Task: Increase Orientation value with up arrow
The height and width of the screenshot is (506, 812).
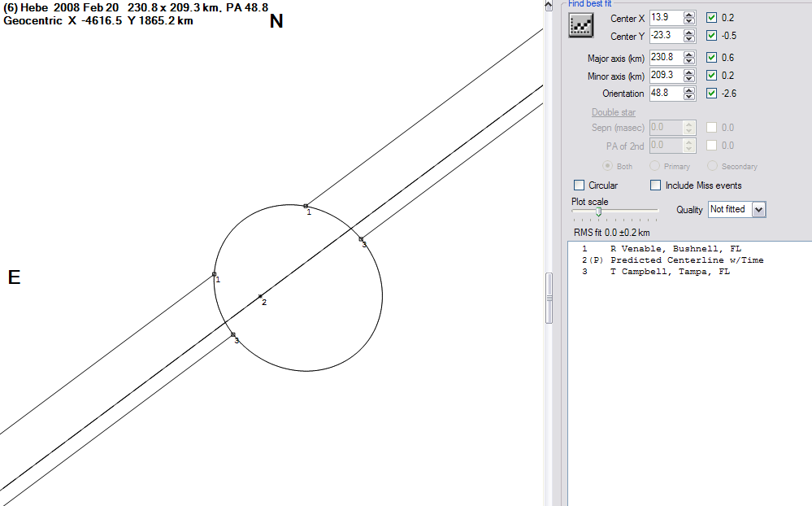Action: pos(689,90)
